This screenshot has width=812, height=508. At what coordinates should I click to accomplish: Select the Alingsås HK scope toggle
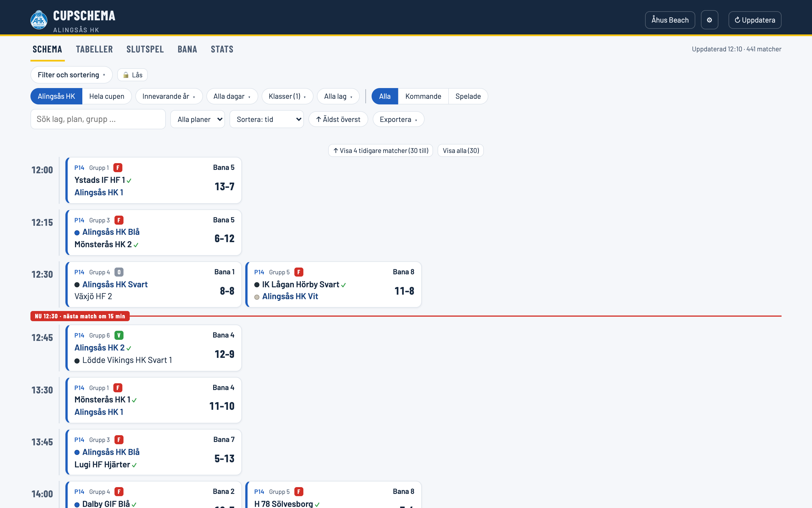[56, 97]
